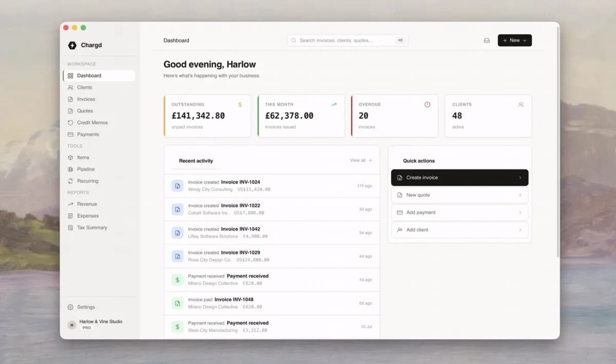Click Cobalt Software Inc. client name

click(208, 213)
